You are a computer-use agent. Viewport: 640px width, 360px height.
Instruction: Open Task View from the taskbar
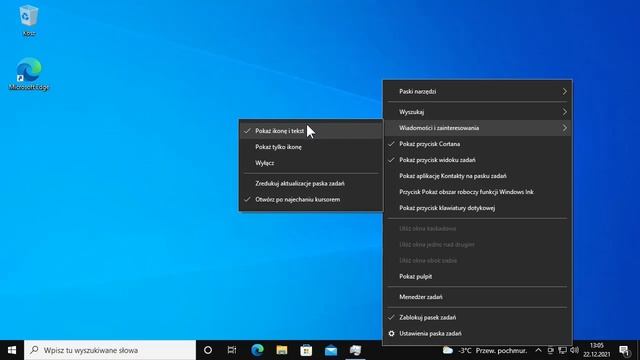click(232, 350)
